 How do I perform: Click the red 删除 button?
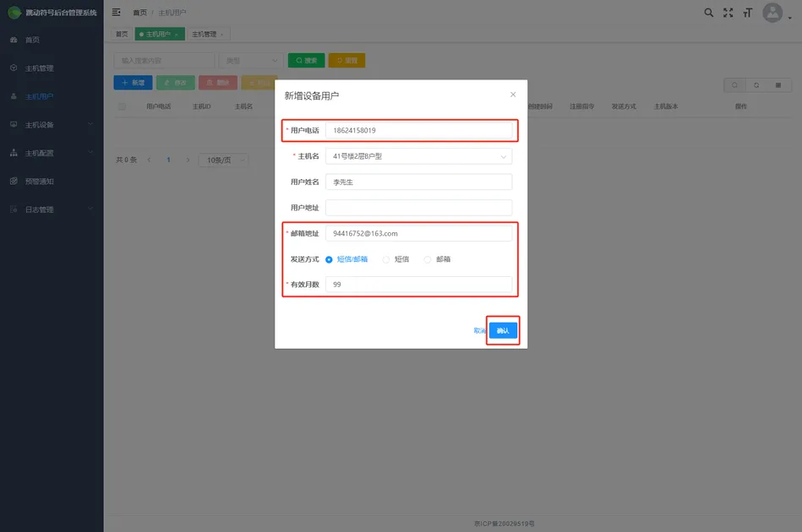pyautogui.click(x=218, y=82)
